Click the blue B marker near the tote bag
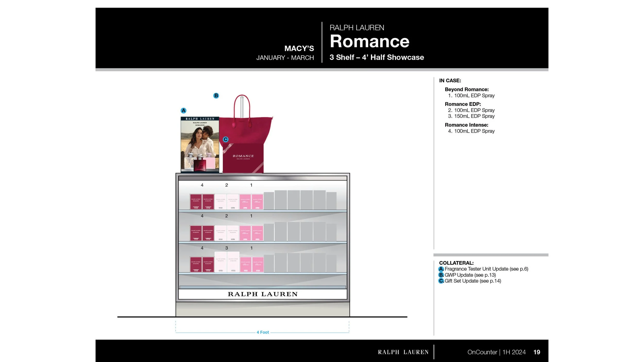This screenshot has height=362, width=644. (216, 96)
